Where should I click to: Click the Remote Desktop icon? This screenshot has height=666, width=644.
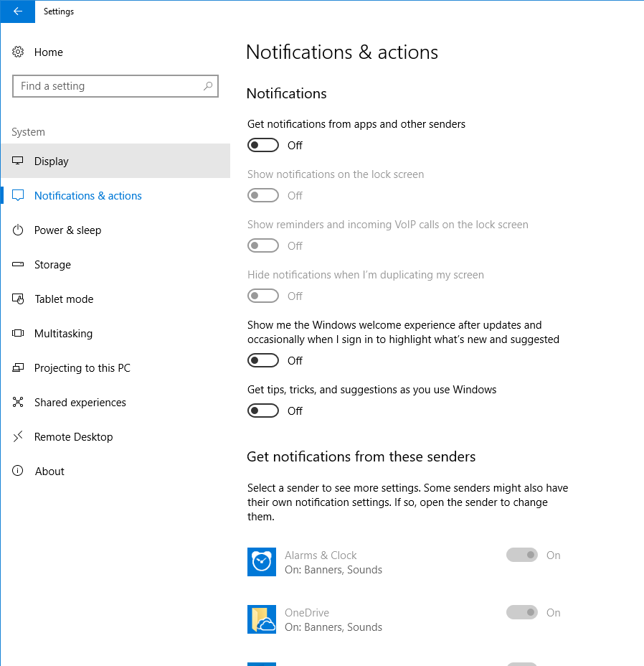[19, 437]
